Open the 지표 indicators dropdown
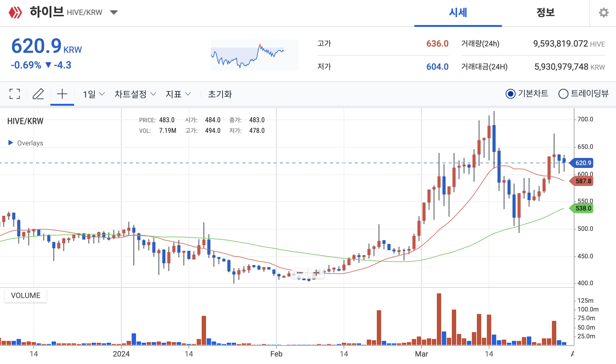The width and height of the screenshot is (616, 364). coord(178,94)
